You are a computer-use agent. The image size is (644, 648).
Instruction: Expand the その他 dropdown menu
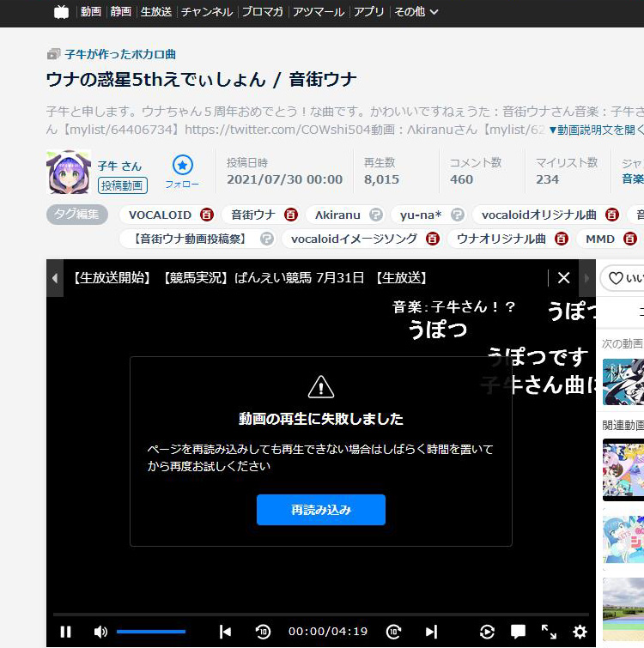click(416, 11)
